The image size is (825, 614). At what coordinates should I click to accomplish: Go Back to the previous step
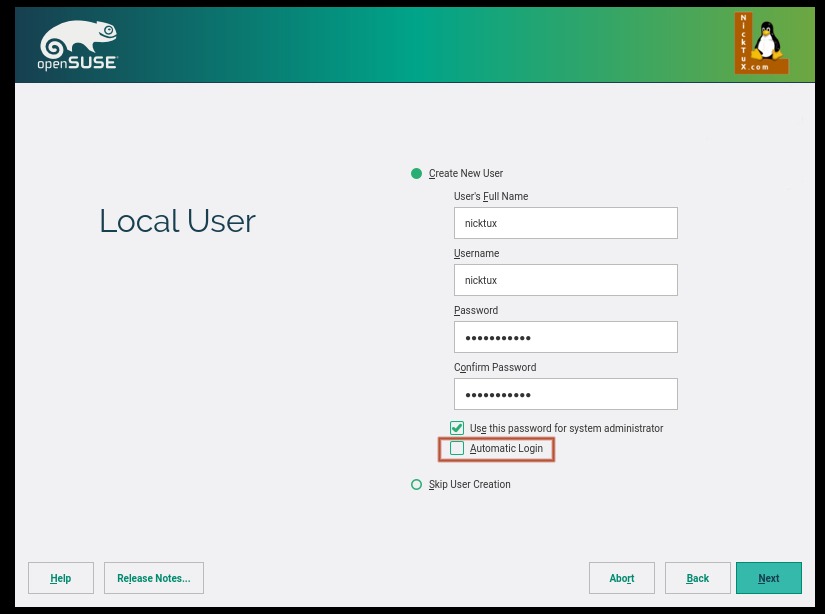698,578
